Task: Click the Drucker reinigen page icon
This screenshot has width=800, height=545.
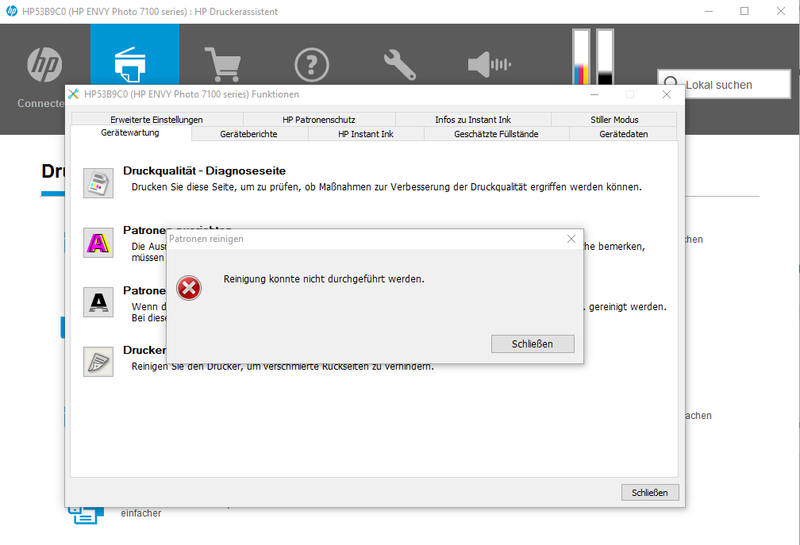Action: pos(98,362)
